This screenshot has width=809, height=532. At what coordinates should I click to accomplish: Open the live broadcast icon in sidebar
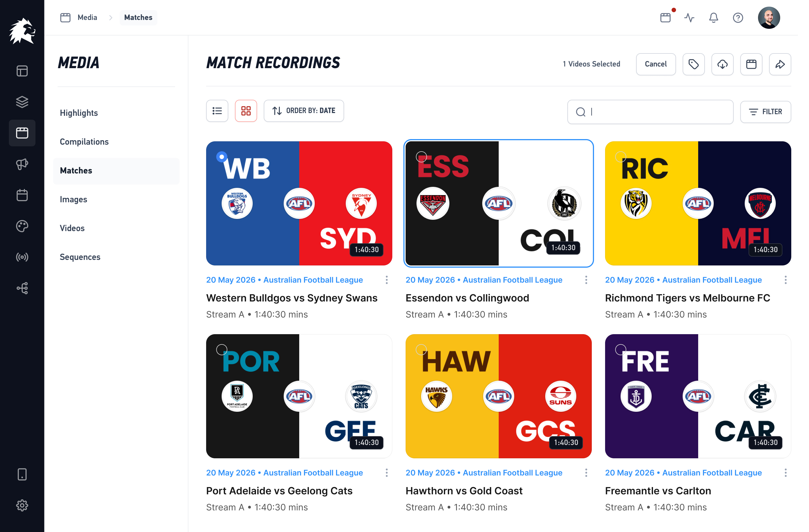(x=22, y=257)
